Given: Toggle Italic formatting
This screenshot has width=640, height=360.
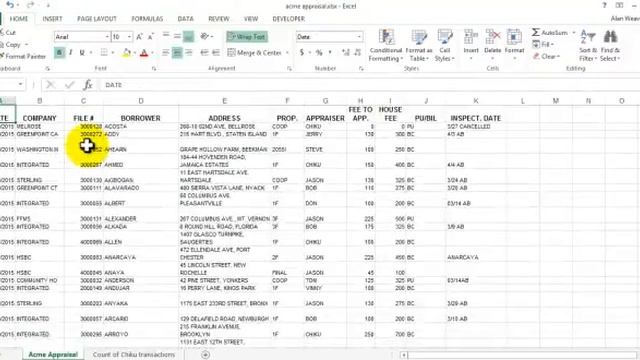Looking at the screenshot, I should tap(71, 53).
